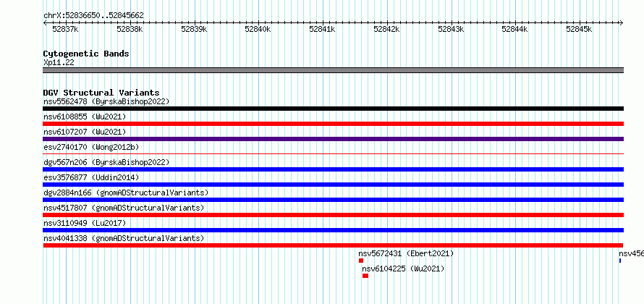
Task: Click the partially visible nsv456 label at right edge
Action: tap(631, 253)
